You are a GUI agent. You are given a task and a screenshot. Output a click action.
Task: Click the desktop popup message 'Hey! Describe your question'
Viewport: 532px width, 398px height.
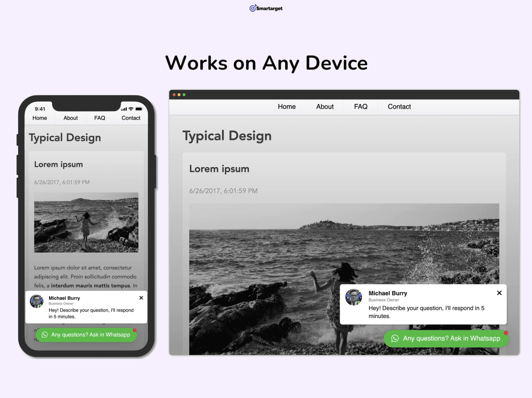coord(426,312)
